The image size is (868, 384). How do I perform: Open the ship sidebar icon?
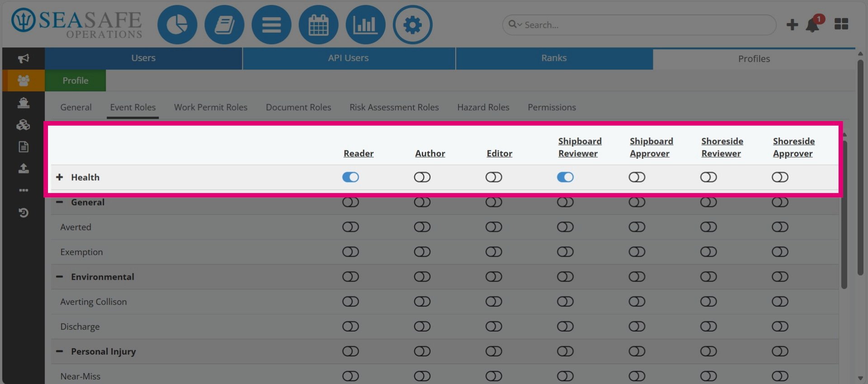coord(24,103)
